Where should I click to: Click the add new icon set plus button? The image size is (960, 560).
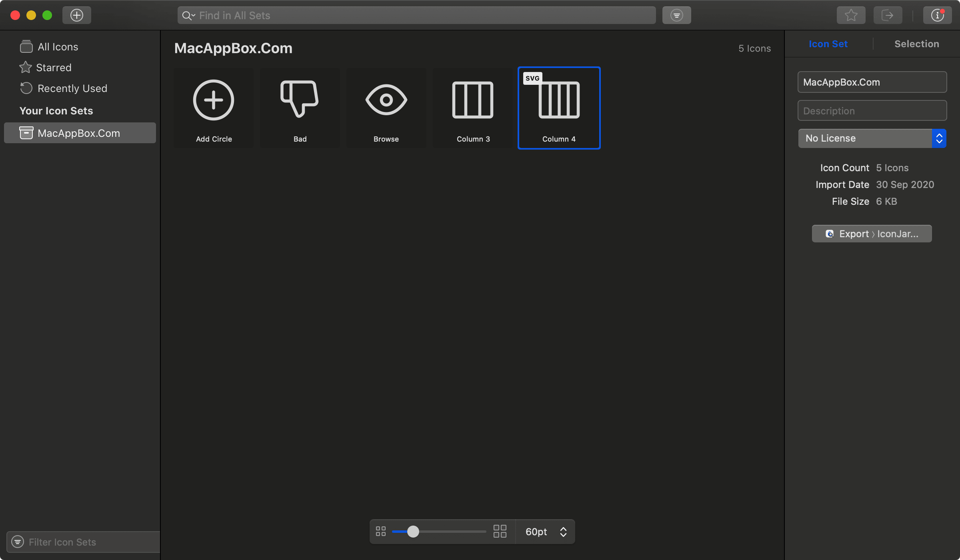tap(76, 15)
